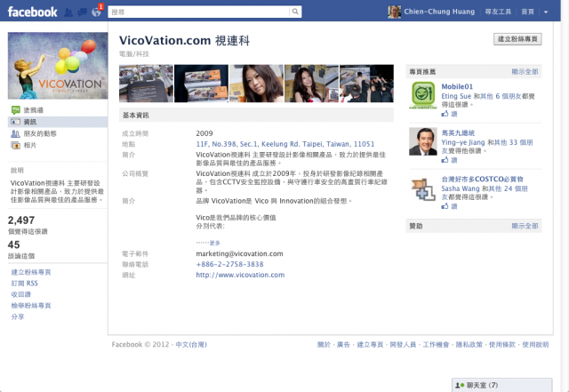Click the info card icon
This screenshot has height=392, width=569.
click(x=16, y=122)
